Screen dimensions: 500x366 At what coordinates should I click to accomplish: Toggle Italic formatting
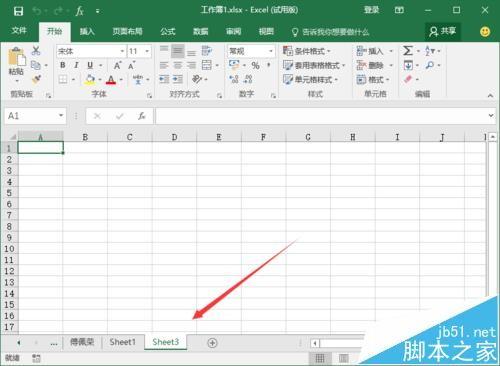(x=76, y=65)
